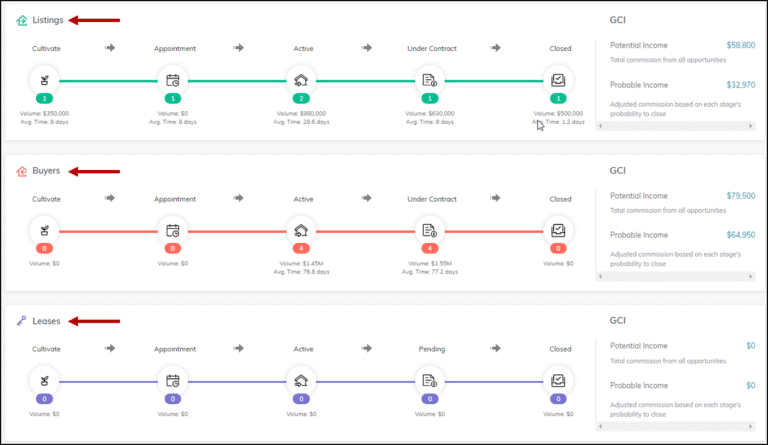
Task: Click Listings Active Volume $980,000 text
Action: 301,114
